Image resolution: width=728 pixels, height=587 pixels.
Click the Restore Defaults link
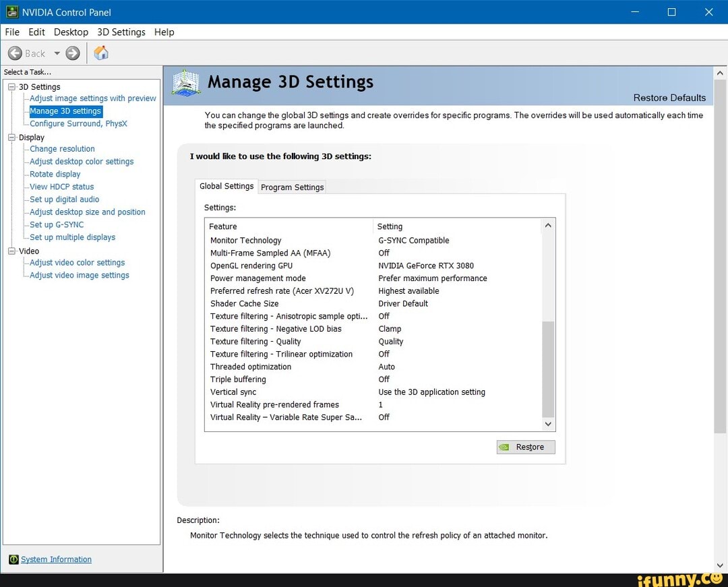(x=670, y=97)
